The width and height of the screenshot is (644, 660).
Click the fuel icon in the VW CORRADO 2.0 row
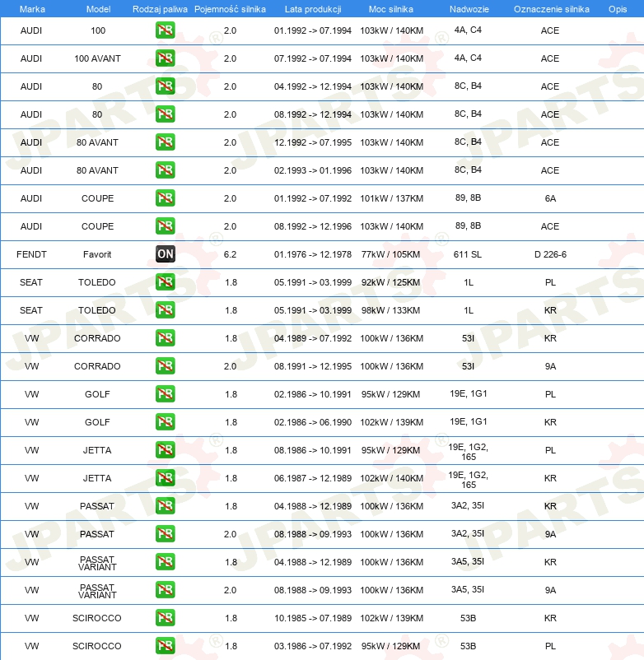click(165, 365)
